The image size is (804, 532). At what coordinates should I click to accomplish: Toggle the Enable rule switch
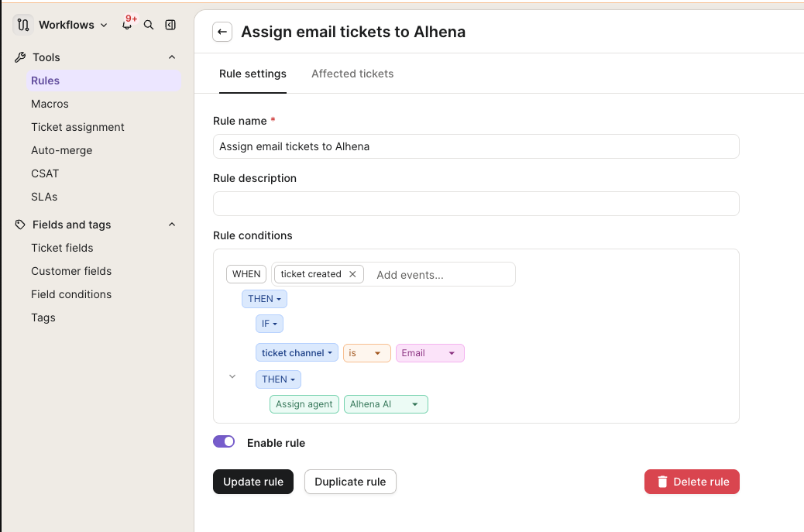(x=224, y=442)
